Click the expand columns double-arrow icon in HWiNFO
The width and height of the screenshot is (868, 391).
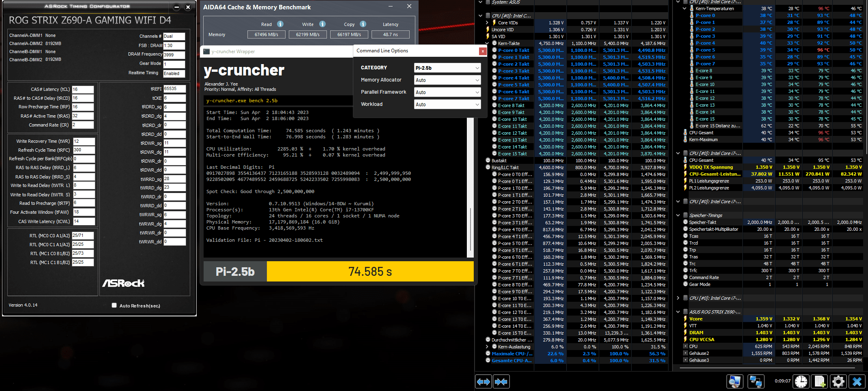click(483, 382)
